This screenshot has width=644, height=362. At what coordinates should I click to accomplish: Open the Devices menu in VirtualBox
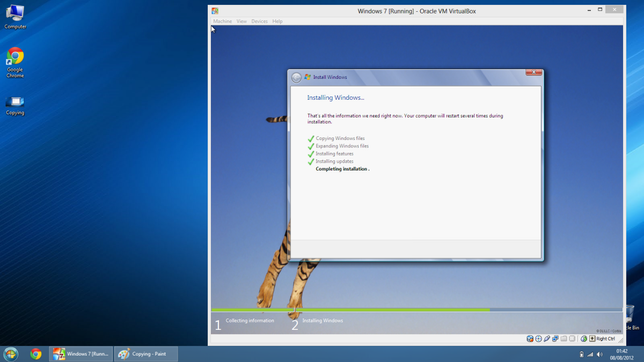(259, 21)
